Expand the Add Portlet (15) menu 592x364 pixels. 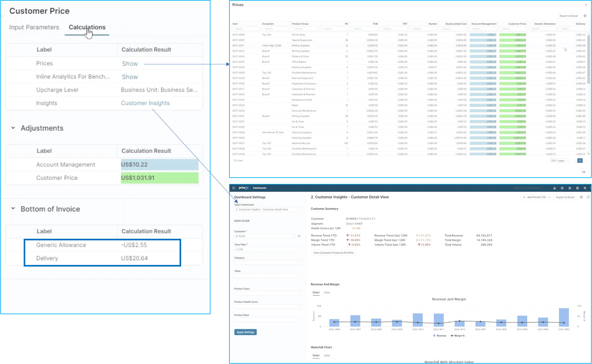click(536, 197)
